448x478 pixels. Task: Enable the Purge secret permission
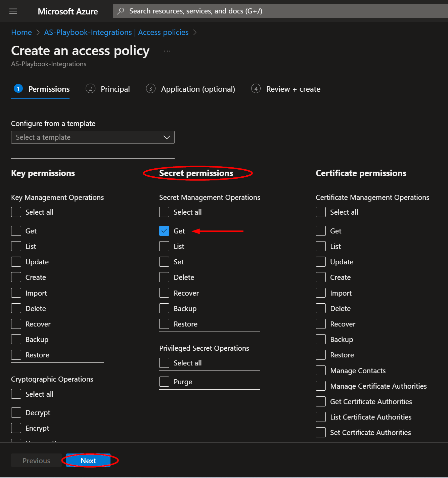pos(164,382)
